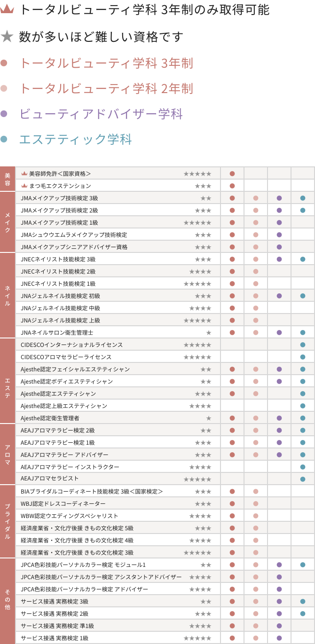Click the light pink legend dot for 2年制
This screenshot has height=644, width=315.
pos(4,88)
